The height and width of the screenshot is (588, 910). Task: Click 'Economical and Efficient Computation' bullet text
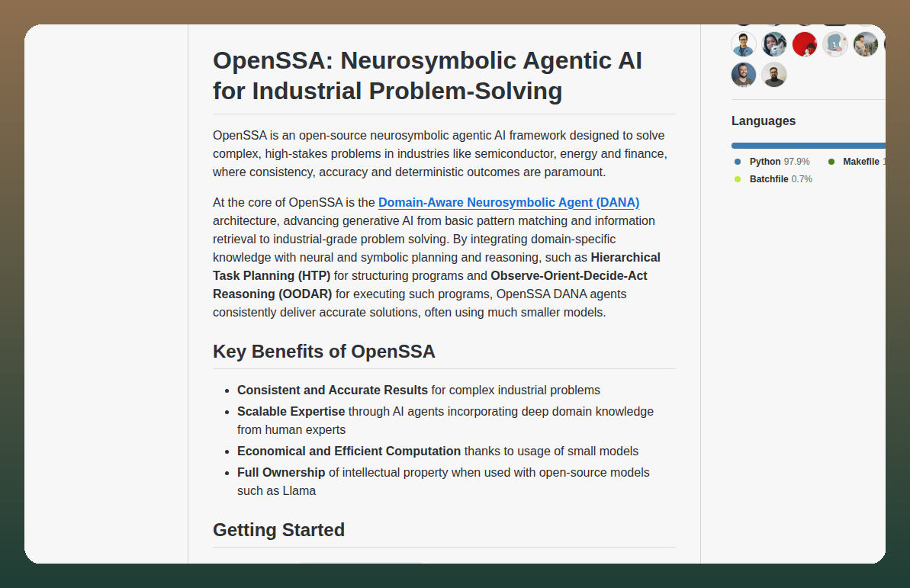349,451
